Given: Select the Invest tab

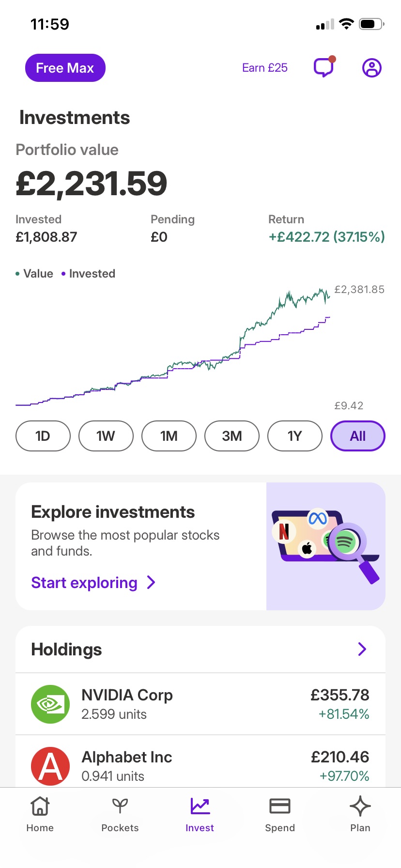Looking at the screenshot, I should pyautogui.click(x=200, y=814).
